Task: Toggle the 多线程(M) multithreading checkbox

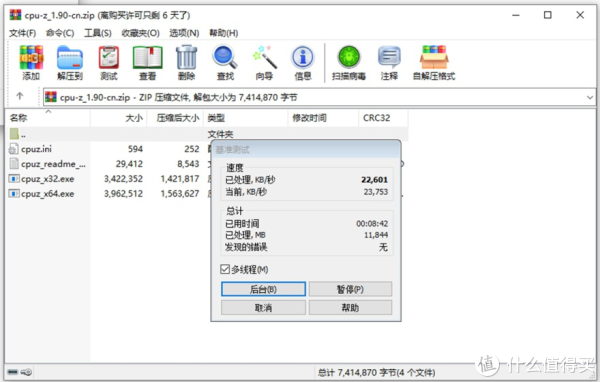Action: pos(225,269)
